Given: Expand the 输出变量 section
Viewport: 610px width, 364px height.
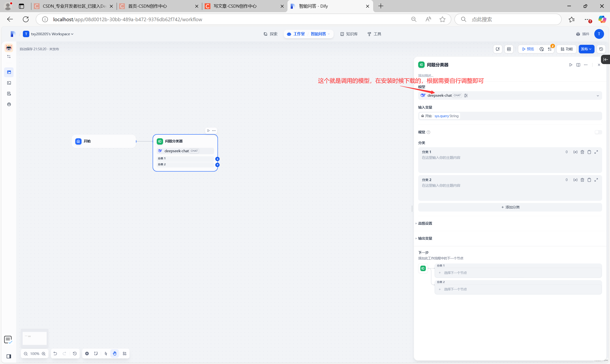Looking at the screenshot, I should tap(425, 238).
